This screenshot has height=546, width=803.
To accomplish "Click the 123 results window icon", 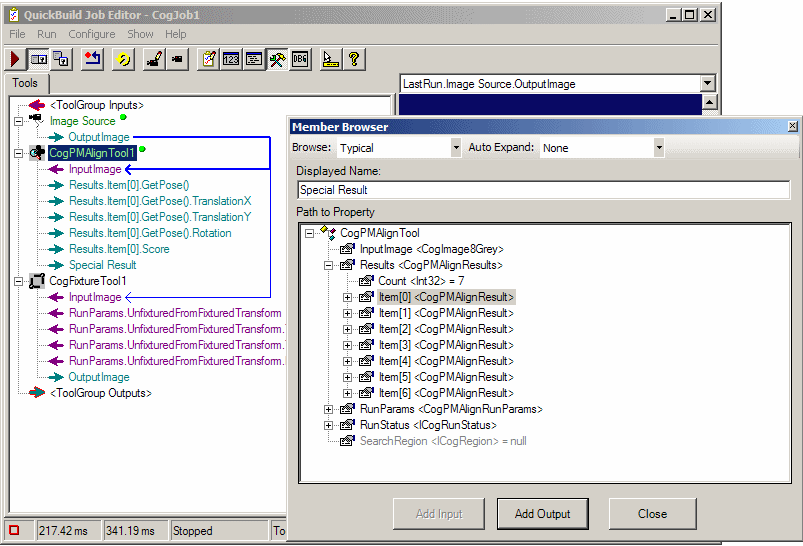I will coord(231,59).
